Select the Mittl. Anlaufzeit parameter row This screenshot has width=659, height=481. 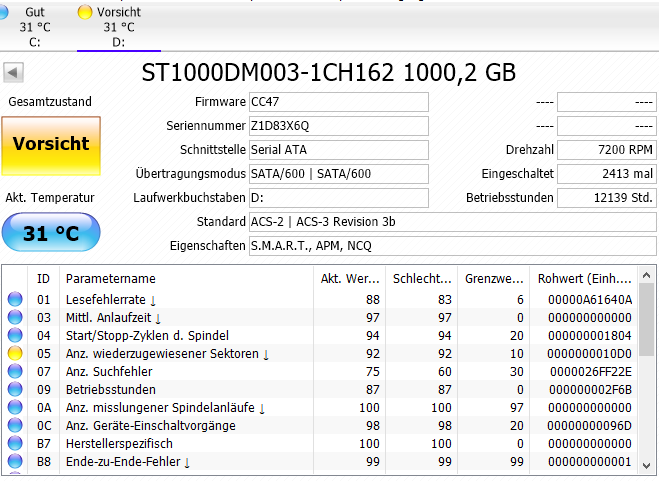(320, 317)
